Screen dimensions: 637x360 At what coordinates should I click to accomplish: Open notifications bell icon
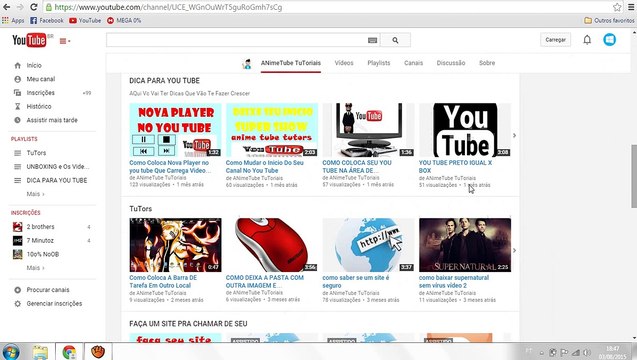click(587, 40)
